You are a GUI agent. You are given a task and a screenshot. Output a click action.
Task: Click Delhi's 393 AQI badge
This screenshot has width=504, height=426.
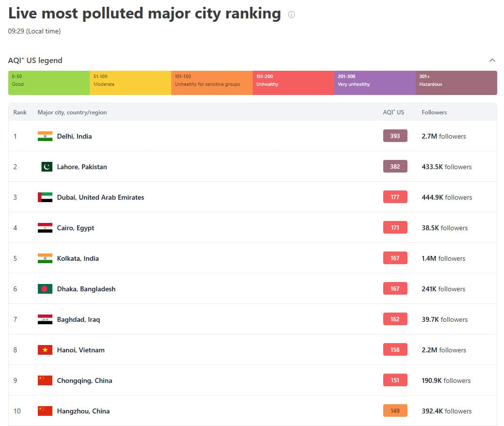click(395, 136)
